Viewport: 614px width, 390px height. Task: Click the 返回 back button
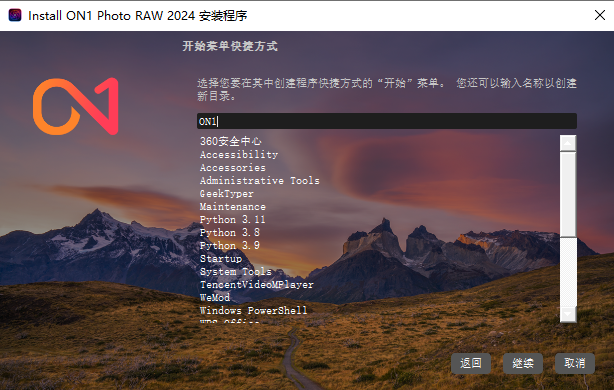click(471, 363)
